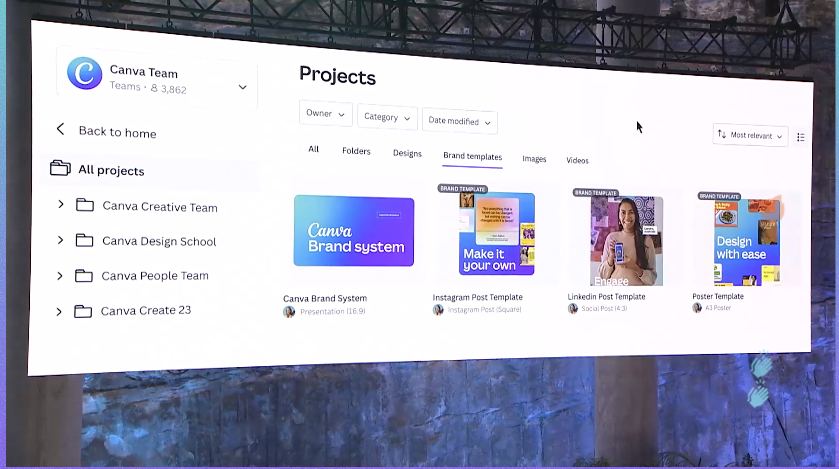
Task: Expand Canva Create 23 folder chevron
Action: pos(59,312)
